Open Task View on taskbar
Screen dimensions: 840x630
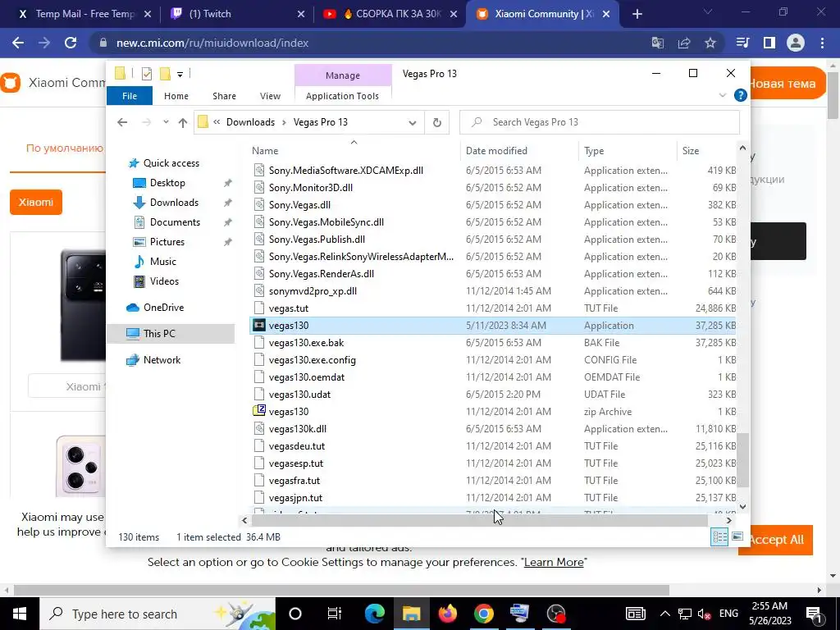click(334, 614)
